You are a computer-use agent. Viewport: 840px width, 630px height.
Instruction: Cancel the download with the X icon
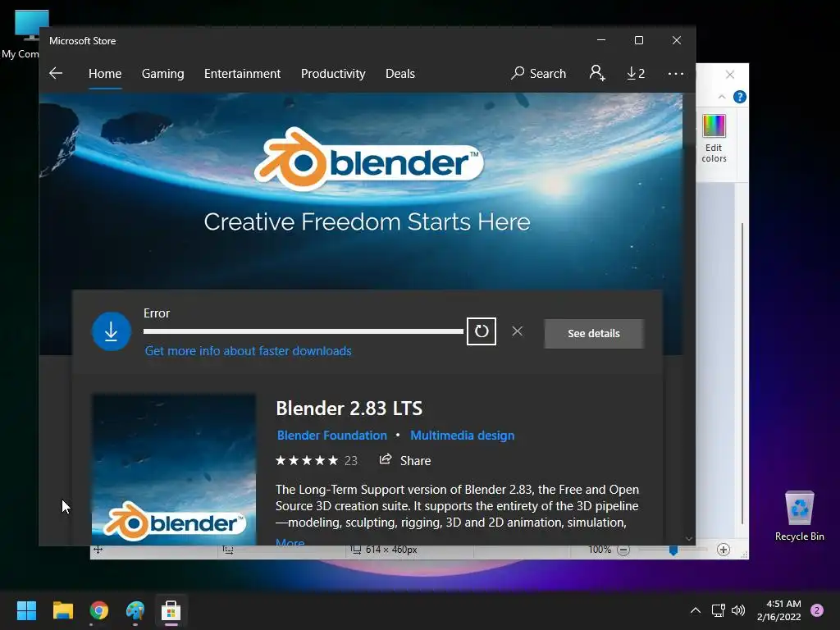517,331
